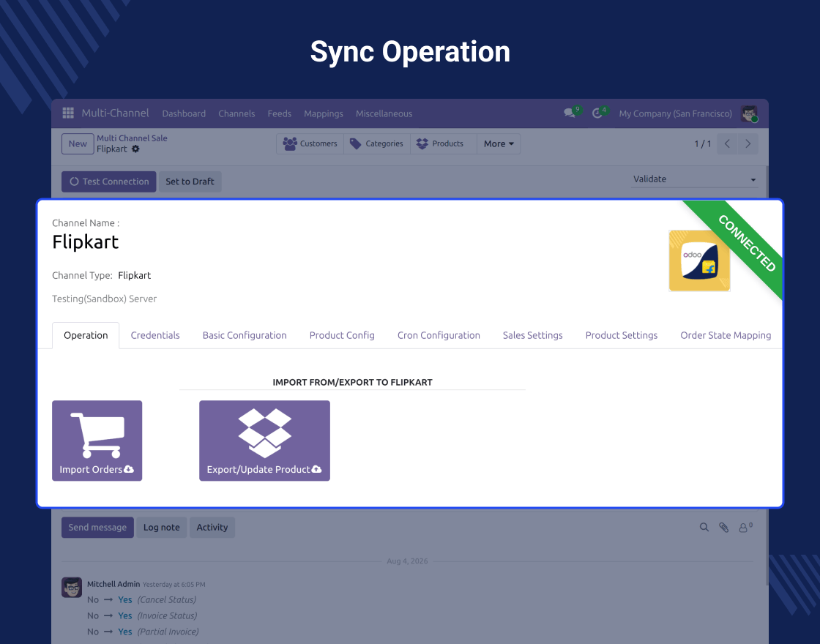Open the Categories tag stat button
The height and width of the screenshot is (644, 820).
(x=377, y=143)
